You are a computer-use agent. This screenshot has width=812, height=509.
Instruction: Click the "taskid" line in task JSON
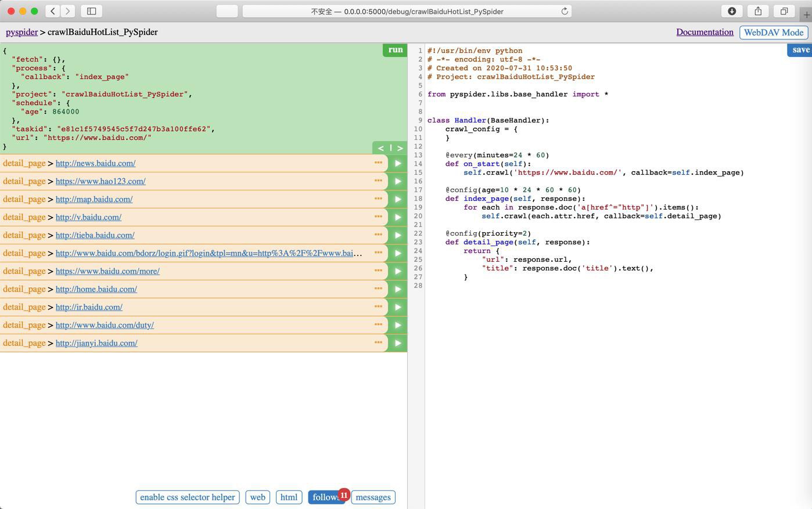coord(113,129)
